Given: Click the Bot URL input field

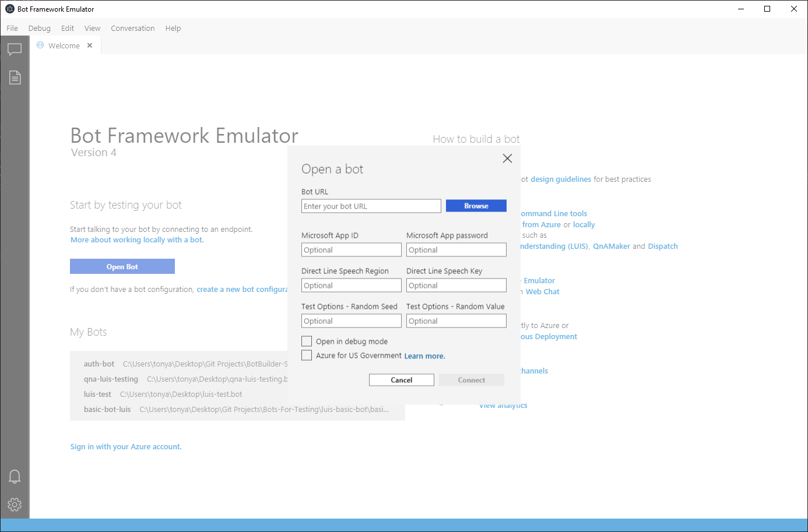Looking at the screenshot, I should (371, 206).
